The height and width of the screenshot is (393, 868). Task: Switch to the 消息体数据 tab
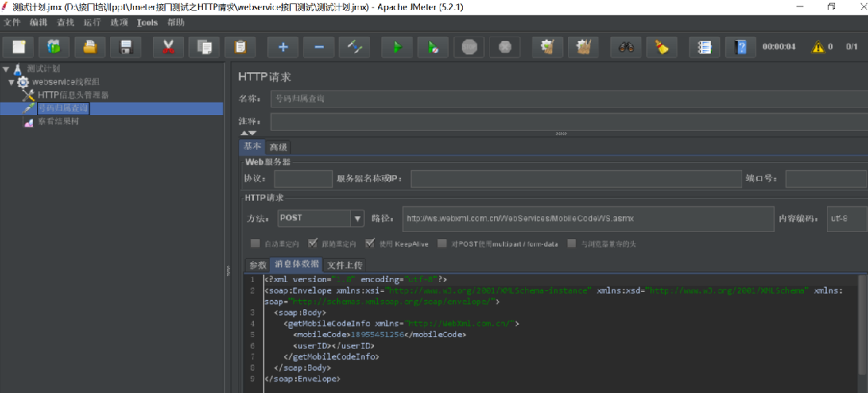click(x=297, y=265)
